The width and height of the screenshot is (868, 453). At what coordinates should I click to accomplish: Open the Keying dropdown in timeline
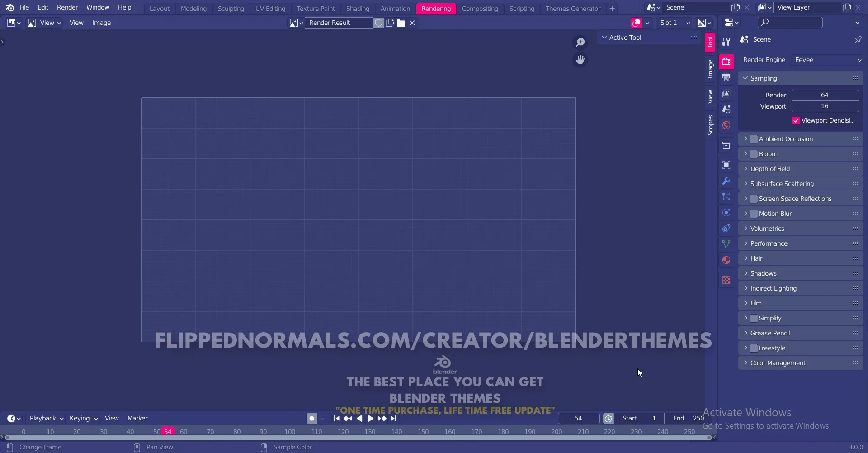83,419
